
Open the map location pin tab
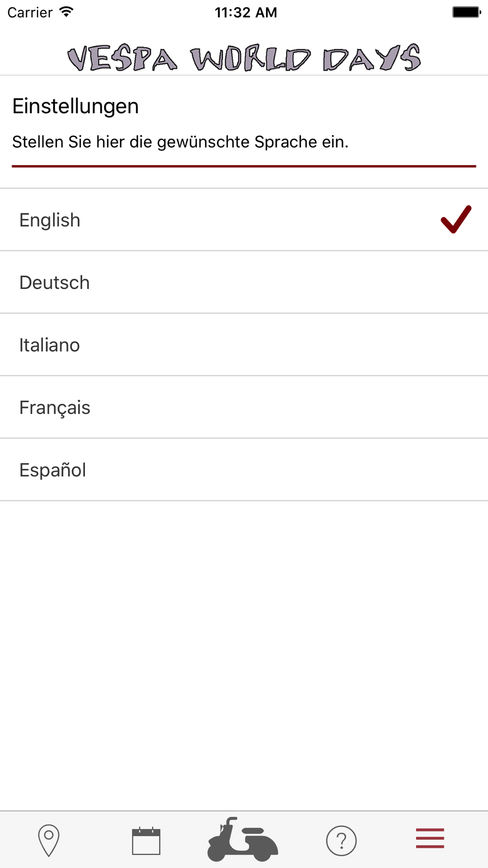click(x=49, y=840)
